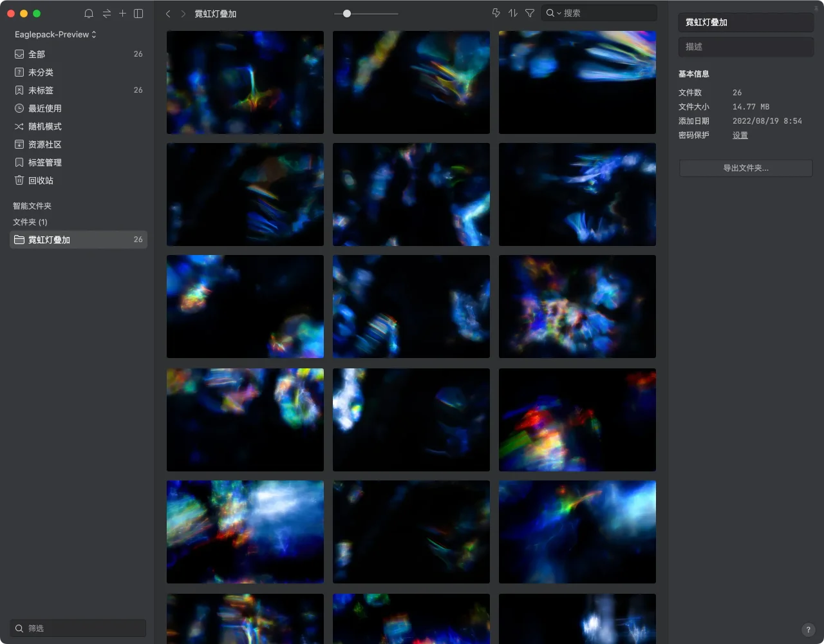This screenshot has height=644, width=824.
Task: Select third row middle thumbnail
Action: tap(411, 307)
